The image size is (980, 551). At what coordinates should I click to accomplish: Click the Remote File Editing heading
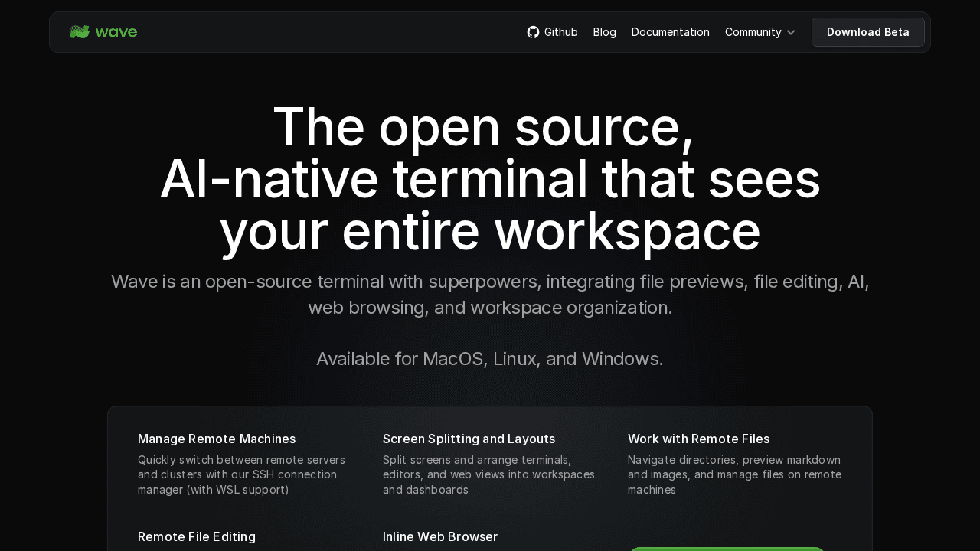pos(197,536)
